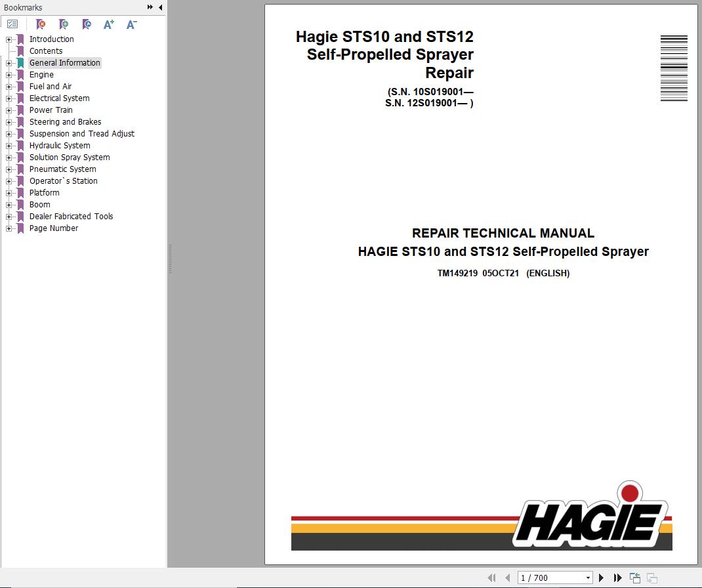Click the Bookmarks panel splitter handle

[170, 259]
